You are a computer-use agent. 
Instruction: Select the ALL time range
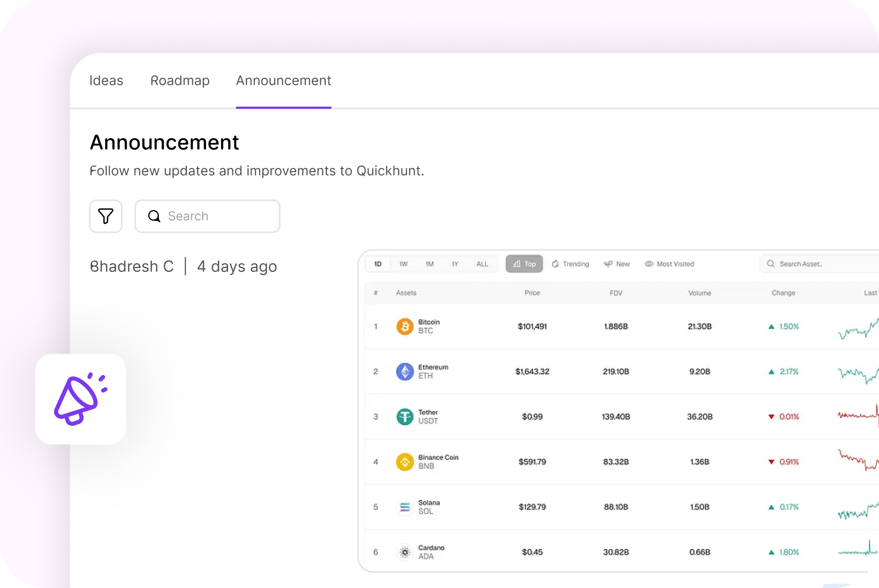482,264
